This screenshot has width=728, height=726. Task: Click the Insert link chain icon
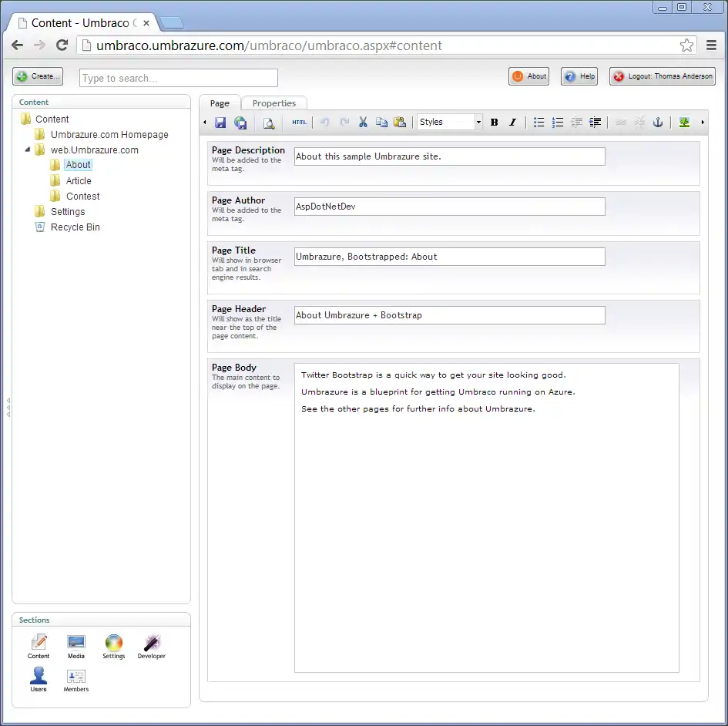coord(621,123)
